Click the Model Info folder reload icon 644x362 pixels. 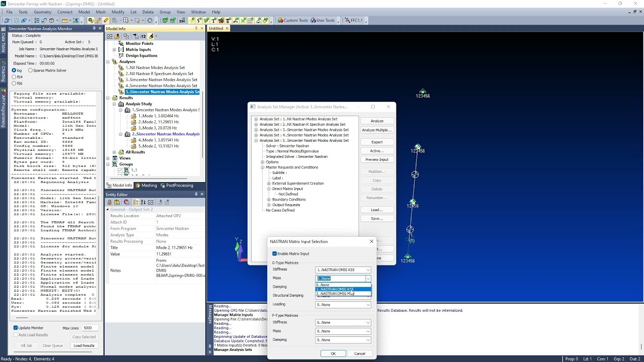117,36
